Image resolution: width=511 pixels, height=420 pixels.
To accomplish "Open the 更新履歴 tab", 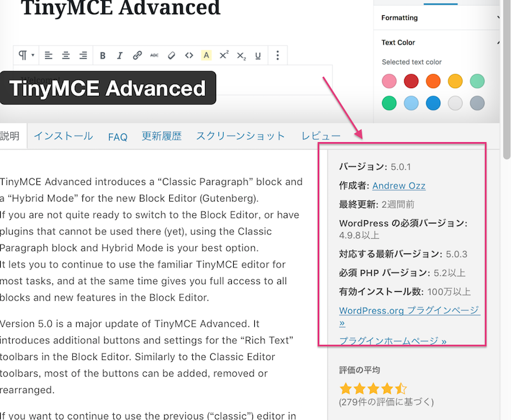I will tap(162, 136).
